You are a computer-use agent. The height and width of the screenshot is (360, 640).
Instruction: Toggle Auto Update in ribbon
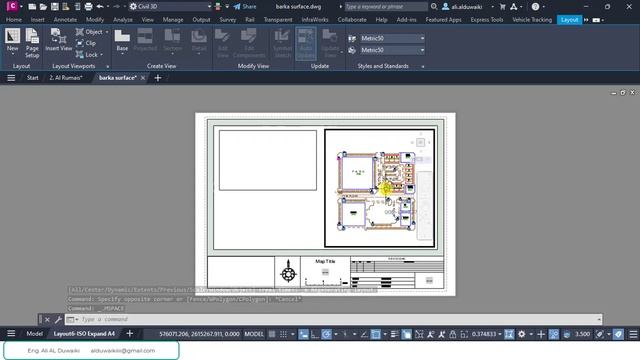[x=306, y=43]
